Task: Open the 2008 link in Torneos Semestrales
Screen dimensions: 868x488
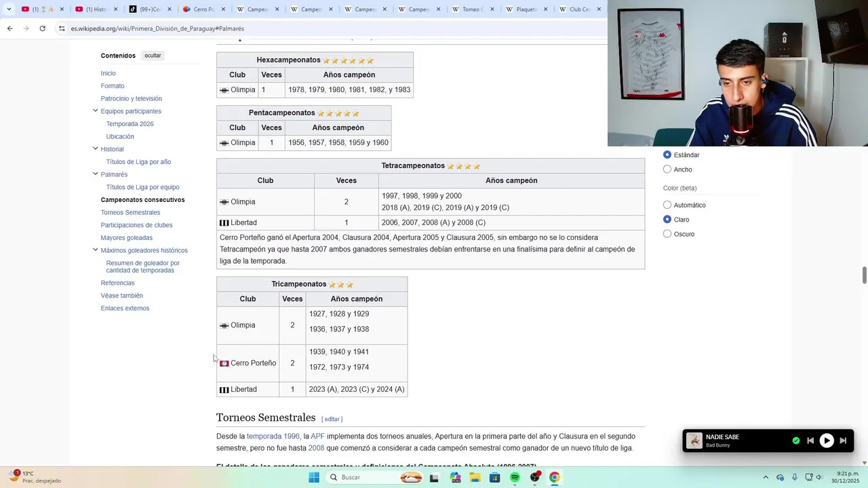Action: click(x=316, y=448)
